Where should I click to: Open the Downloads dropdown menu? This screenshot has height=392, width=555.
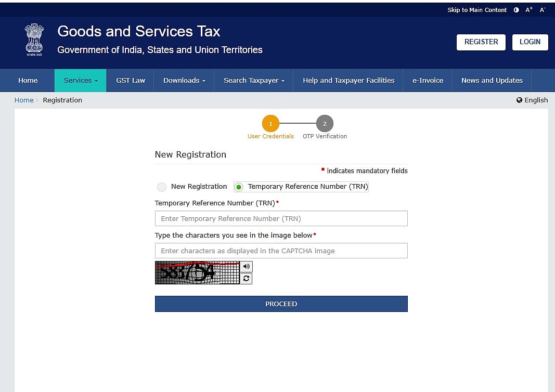(x=184, y=81)
